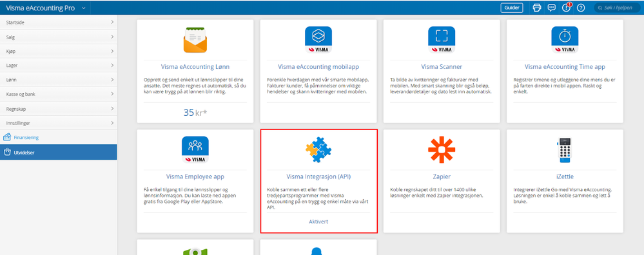Screen dimensions: 644x255
Task: Click the Visma Integrasjon puzzle icon
Action: [x=318, y=149]
